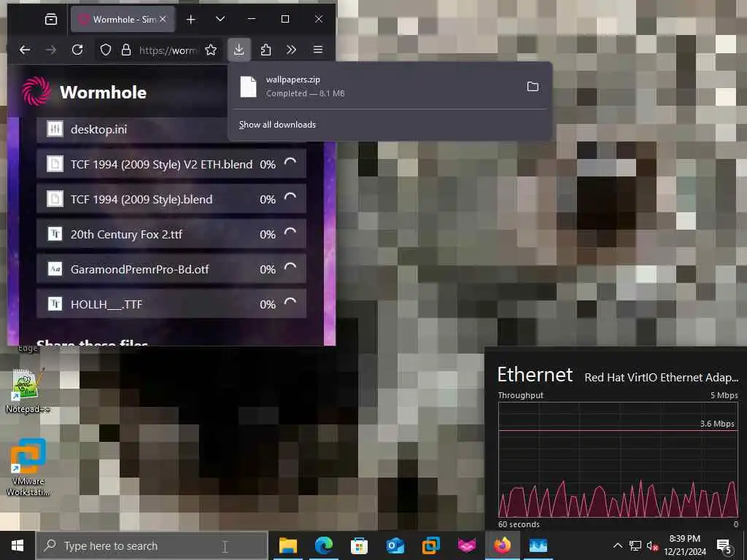Viewport: 747px width, 560px height.
Task: Click the Firefox View icon
Action: [51, 19]
